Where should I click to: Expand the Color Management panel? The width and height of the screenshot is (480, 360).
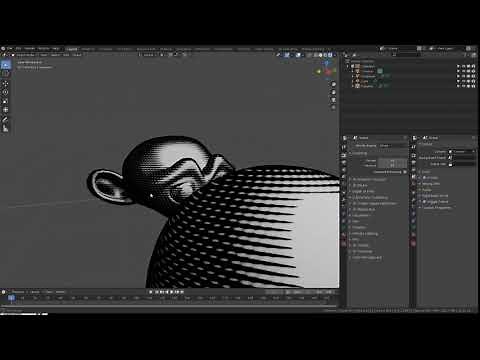(x=367, y=258)
